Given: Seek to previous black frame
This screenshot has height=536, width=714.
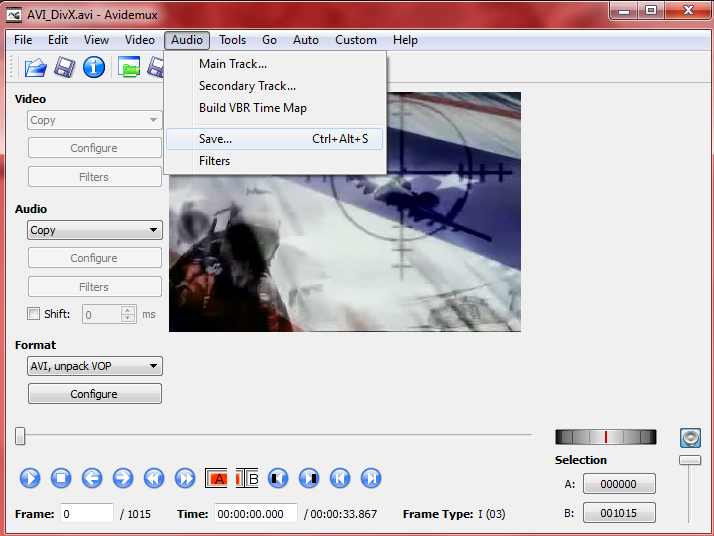Looking at the screenshot, I should pos(278,478).
